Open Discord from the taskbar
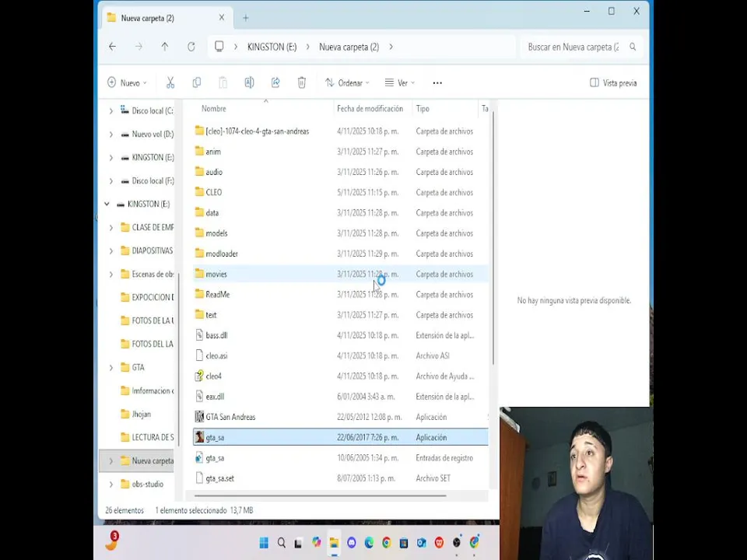The height and width of the screenshot is (560, 747). tap(352, 542)
